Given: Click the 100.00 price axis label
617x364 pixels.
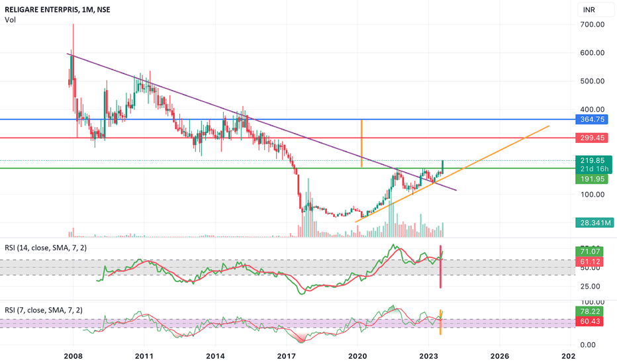Looking at the screenshot, I should [x=593, y=195].
